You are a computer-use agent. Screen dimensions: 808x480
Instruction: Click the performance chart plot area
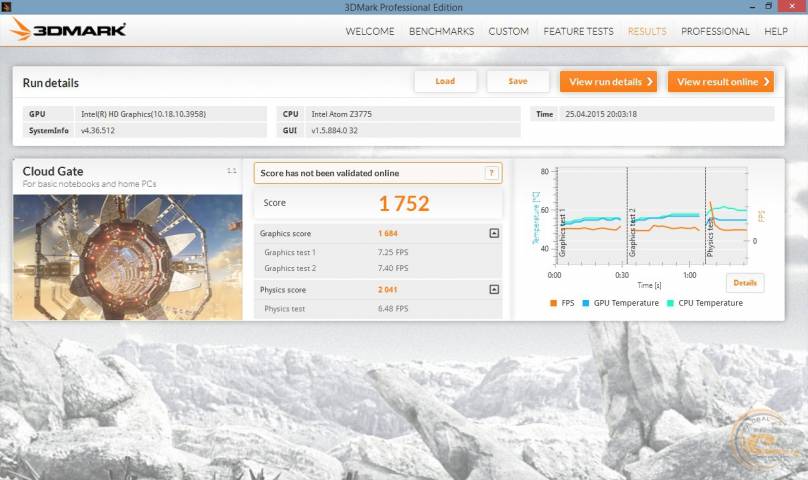(652, 216)
